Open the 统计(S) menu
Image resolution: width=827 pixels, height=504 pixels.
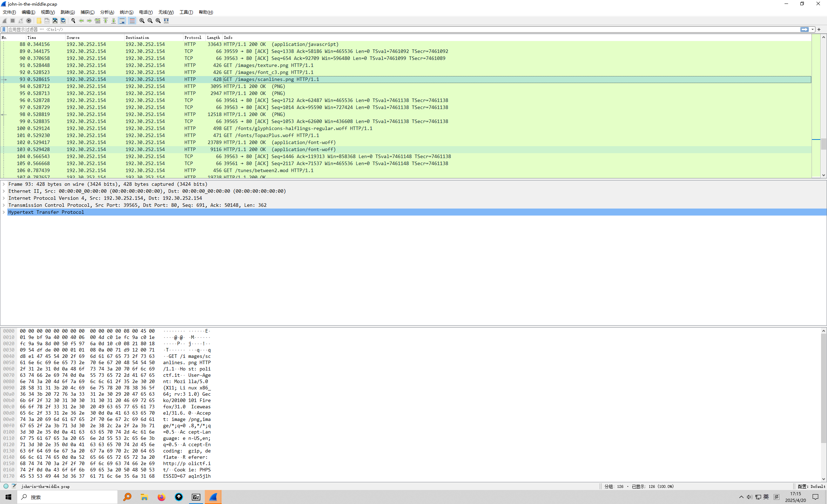[x=126, y=12]
